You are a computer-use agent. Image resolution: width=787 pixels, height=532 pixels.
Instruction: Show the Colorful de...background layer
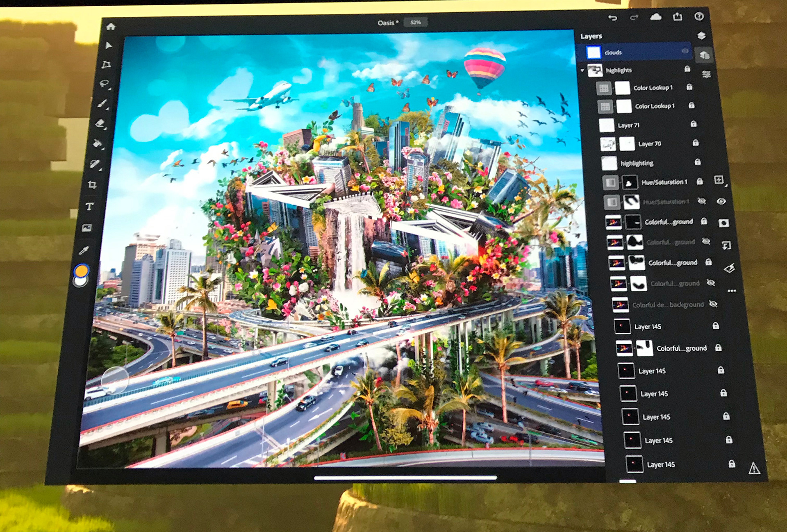point(713,304)
